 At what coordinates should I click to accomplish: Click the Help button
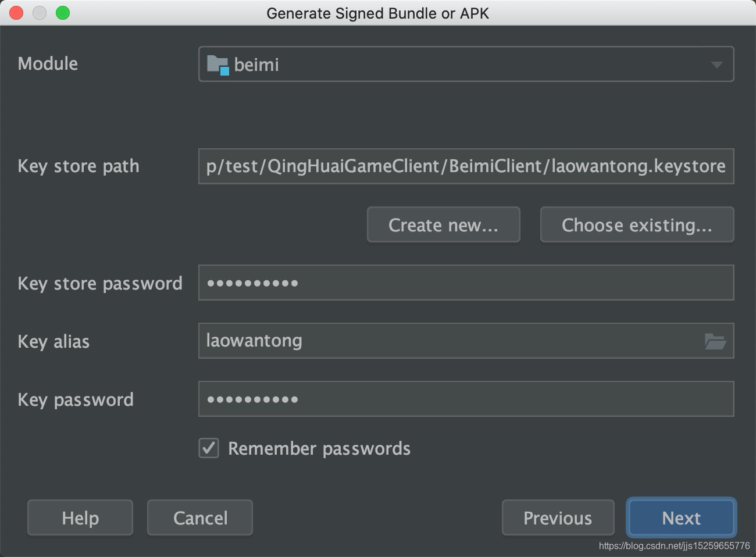(80, 517)
